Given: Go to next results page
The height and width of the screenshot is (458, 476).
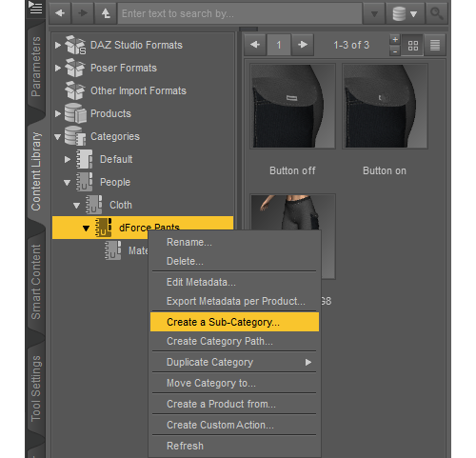Looking at the screenshot, I should coord(303,45).
